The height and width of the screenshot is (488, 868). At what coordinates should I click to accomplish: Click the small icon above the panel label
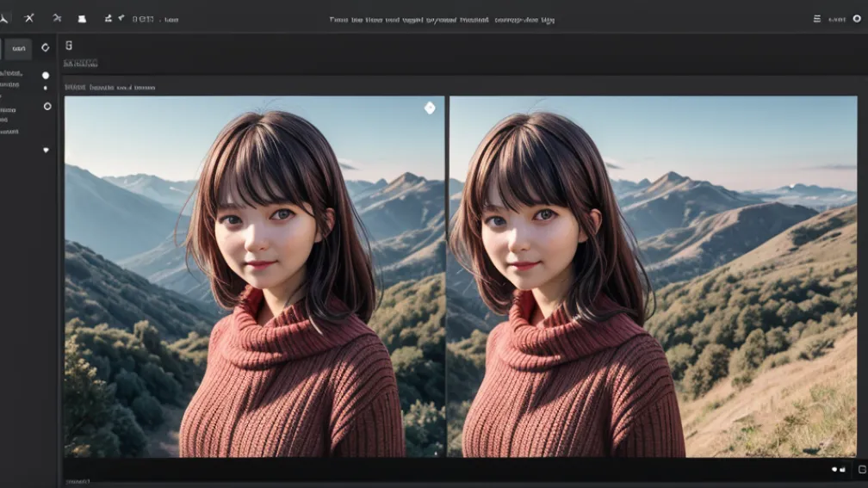pyautogui.click(x=69, y=46)
